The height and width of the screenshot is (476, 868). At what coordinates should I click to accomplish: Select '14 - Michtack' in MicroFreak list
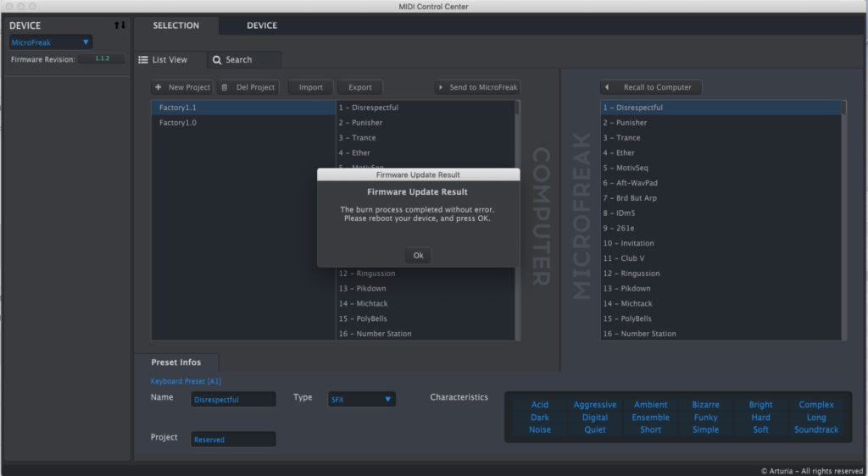click(x=721, y=303)
